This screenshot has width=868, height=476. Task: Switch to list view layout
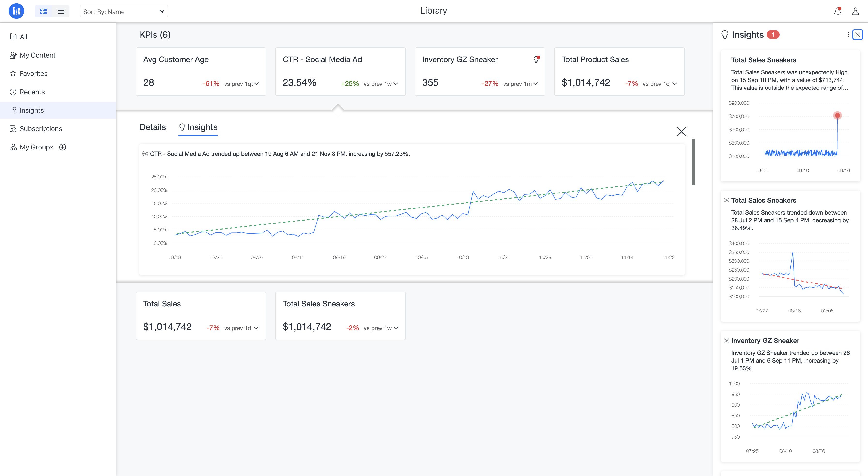coord(61,11)
